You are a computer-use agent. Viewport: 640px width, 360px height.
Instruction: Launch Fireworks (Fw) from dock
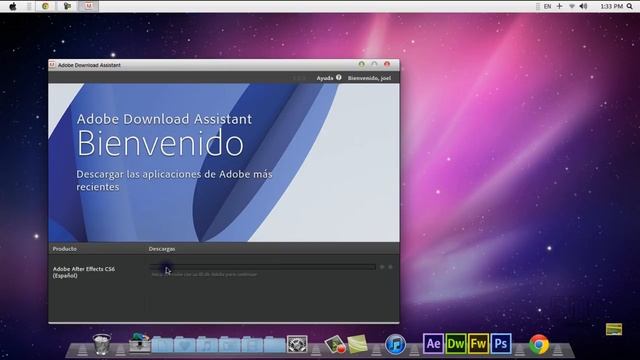coord(478,344)
